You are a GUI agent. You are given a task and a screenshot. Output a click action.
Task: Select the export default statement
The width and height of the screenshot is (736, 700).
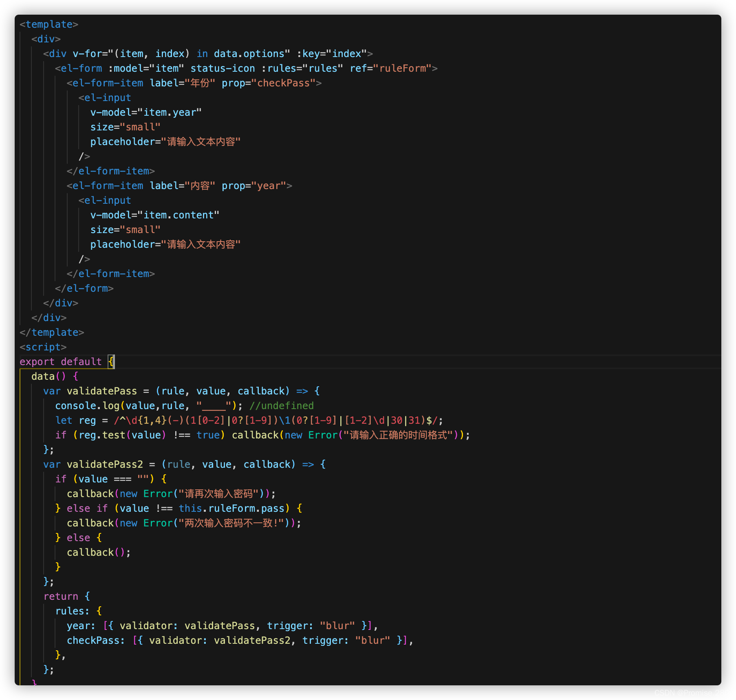coord(61,361)
